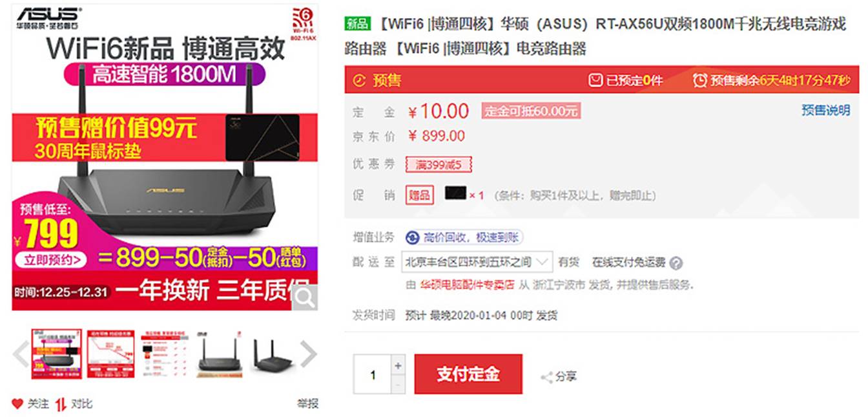
Task: Click the 高价回收 recycle service icon
Action: point(413,237)
